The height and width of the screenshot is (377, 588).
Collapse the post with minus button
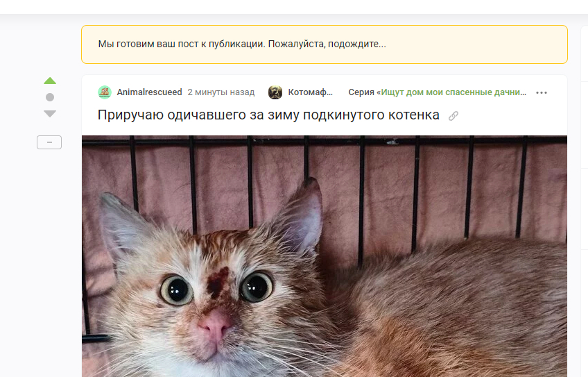pos(49,142)
